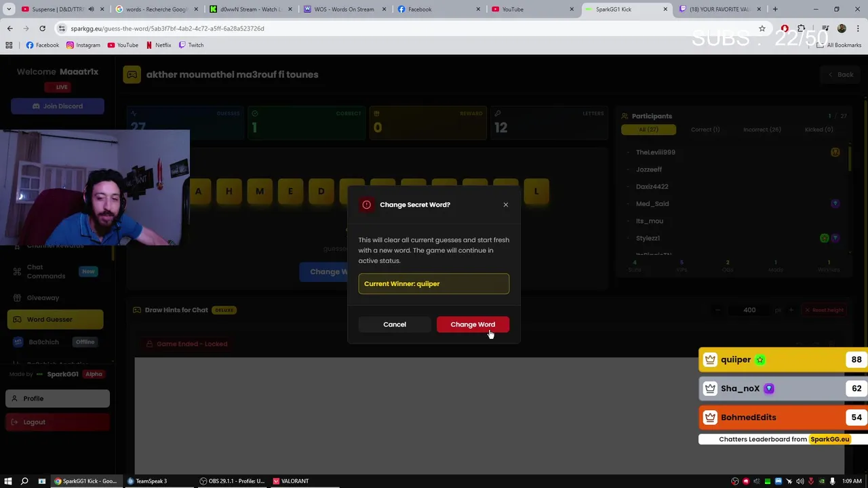Open the Chrome profile avatar
This screenshot has height=488, width=868.
click(x=842, y=28)
